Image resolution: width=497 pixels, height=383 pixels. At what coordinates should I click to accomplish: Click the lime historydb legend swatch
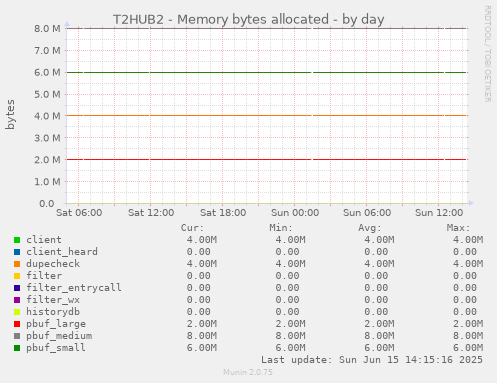coord(17,312)
